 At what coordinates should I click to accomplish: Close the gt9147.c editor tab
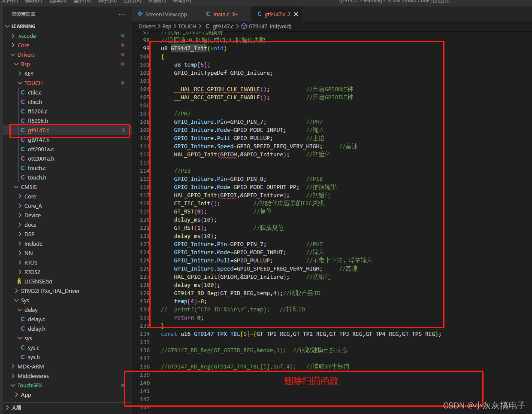pos(296,14)
